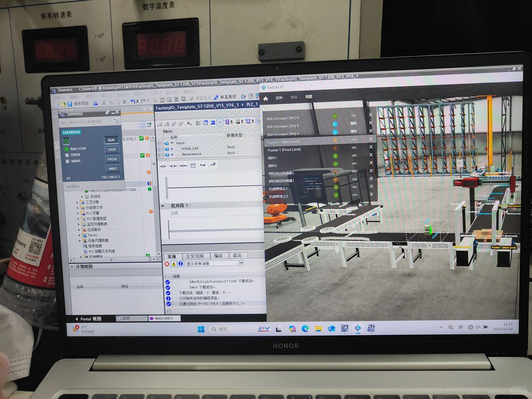Toggle Belt Conveyor (2m) 5 state indicator
Image resolution: width=532 pixels, height=399 pixels.
[x=335, y=124]
